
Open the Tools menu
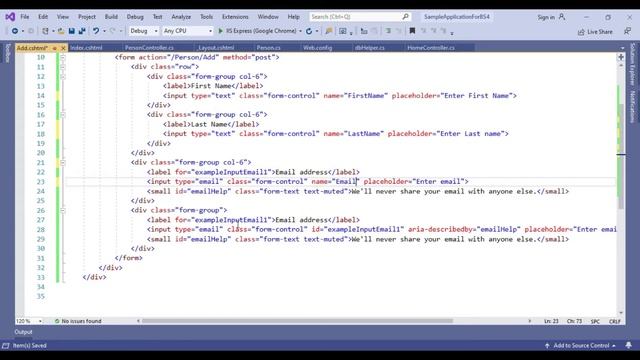pyautogui.click(x=207, y=17)
